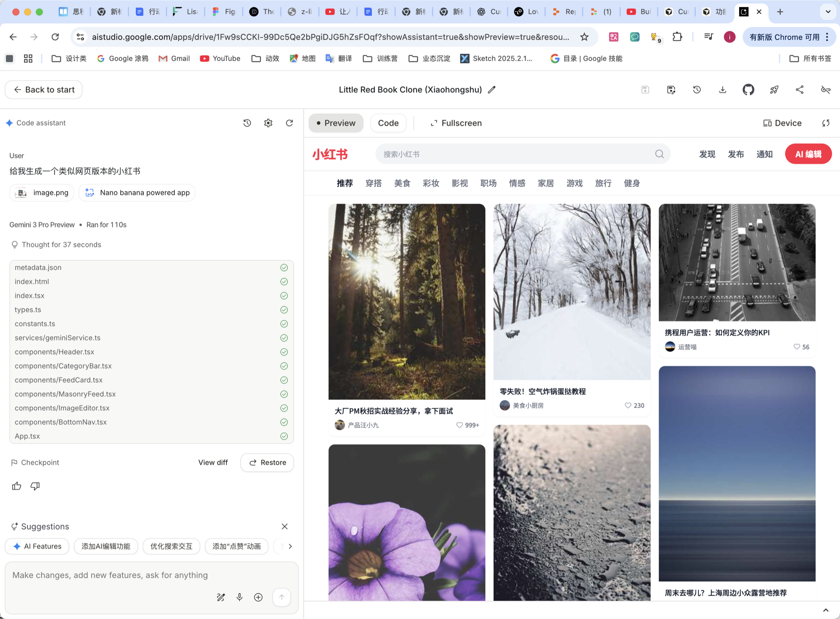The image size is (840, 619).
Task: Click the share app icon
Action: coord(800,90)
